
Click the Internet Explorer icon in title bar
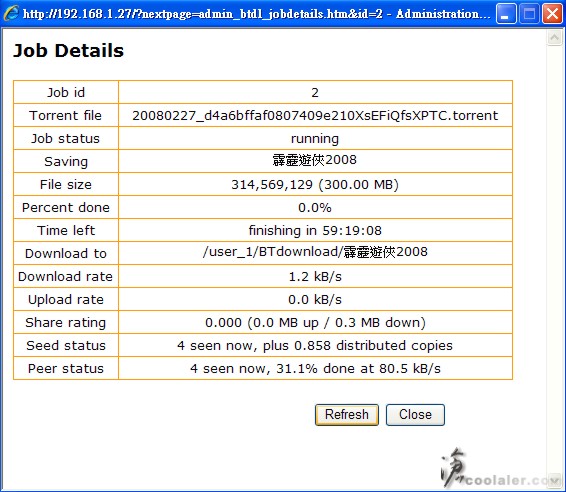click(x=11, y=13)
